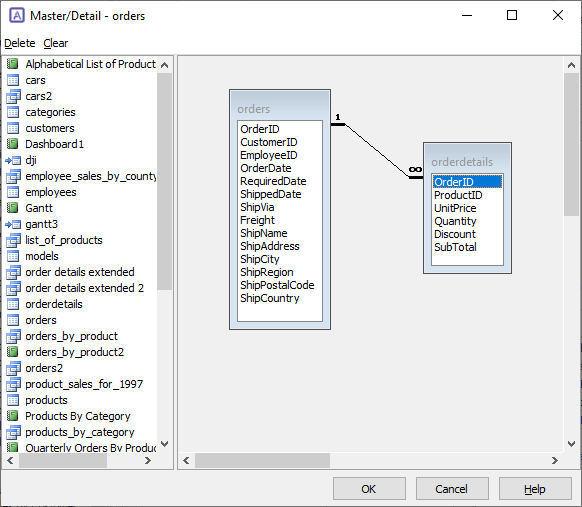Confirm with the OK button

(369, 489)
